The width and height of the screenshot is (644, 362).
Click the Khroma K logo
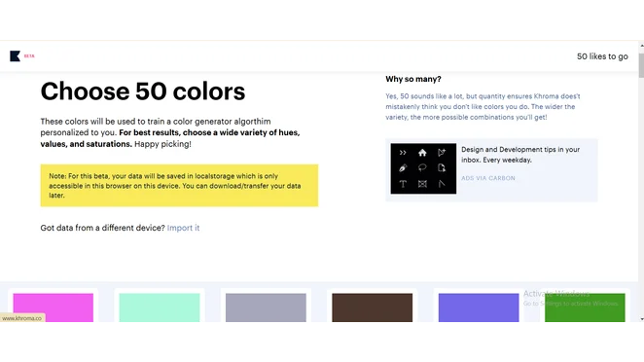coord(16,55)
